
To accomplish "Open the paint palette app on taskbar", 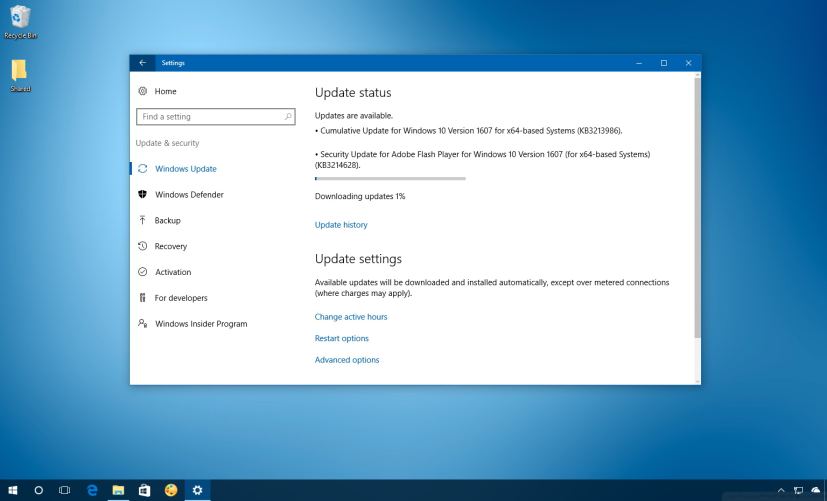I will pyautogui.click(x=171, y=490).
